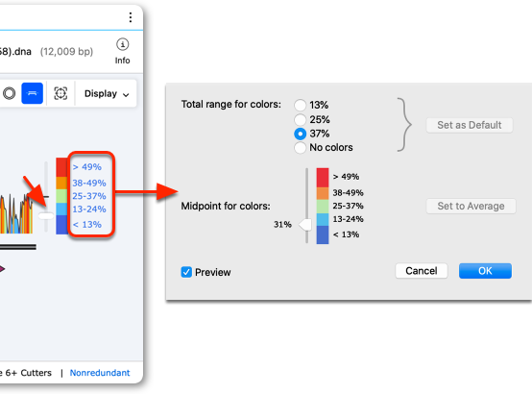Select the blue linear map view icon
532x394 pixels.
coord(33,93)
